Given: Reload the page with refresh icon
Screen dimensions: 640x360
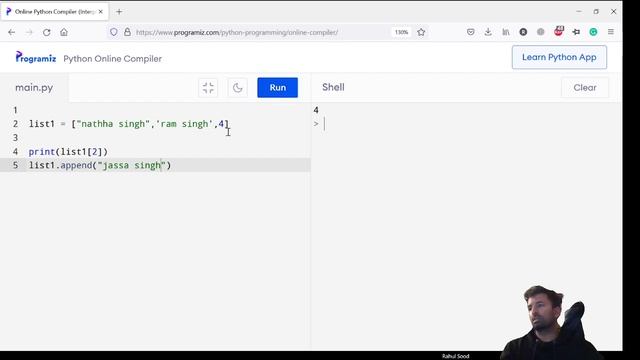Looking at the screenshot, I should [x=47, y=32].
